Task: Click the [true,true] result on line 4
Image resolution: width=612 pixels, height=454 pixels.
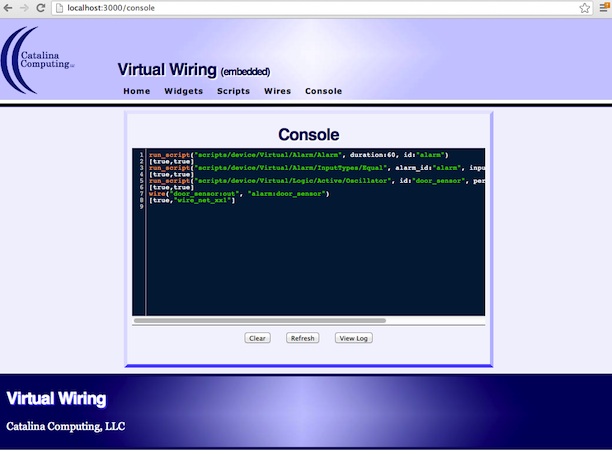Action: pos(171,174)
